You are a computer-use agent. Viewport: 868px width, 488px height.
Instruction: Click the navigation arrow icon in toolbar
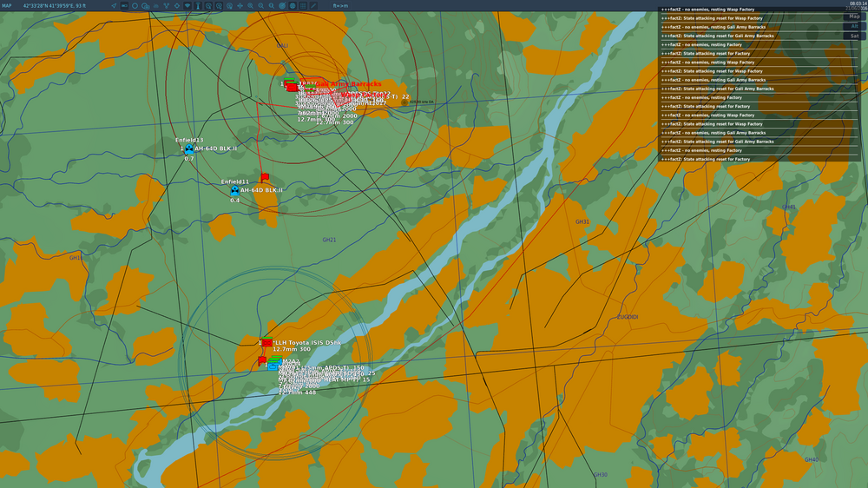pos(114,5)
